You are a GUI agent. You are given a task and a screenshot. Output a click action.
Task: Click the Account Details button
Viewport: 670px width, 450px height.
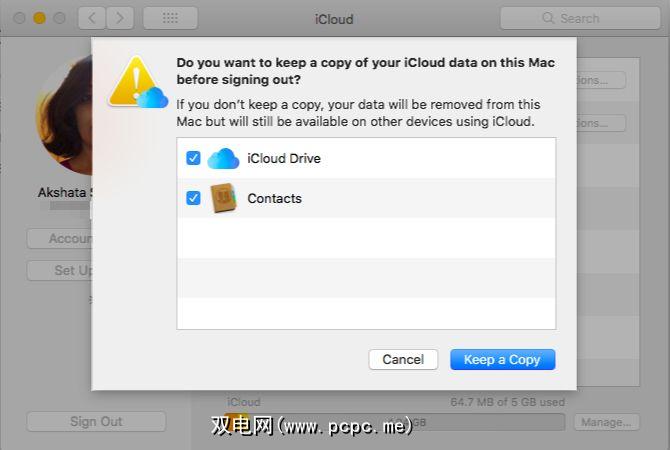[59, 239]
